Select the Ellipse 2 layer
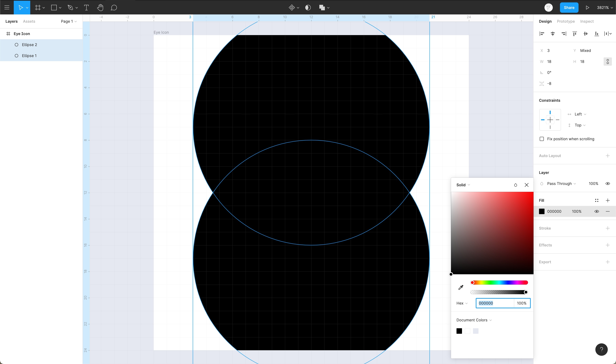The height and width of the screenshot is (364, 616). tap(29, 45)
